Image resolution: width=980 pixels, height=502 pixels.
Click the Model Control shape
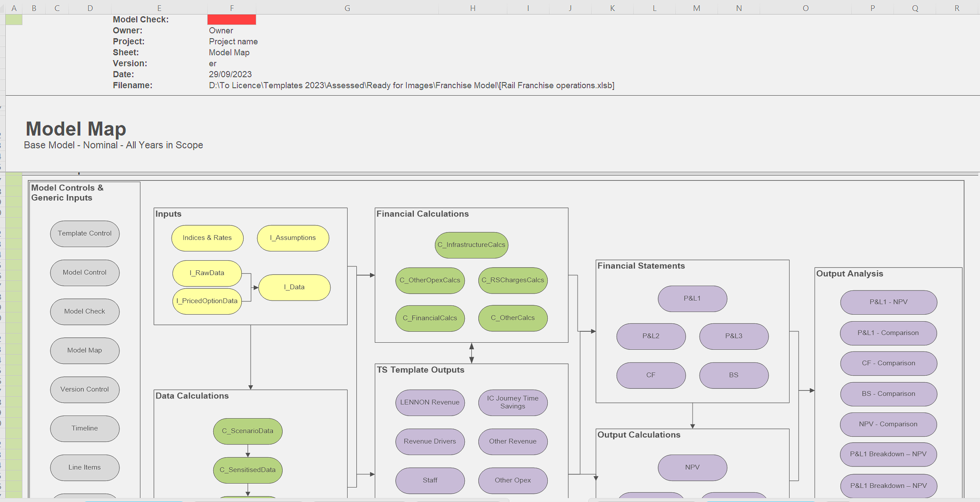tap(85, 273)
